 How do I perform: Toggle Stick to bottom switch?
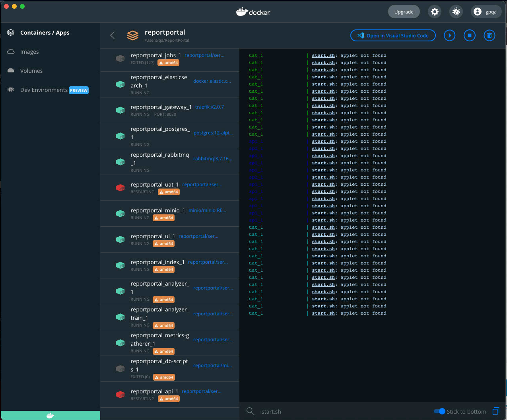click(439, 411)
